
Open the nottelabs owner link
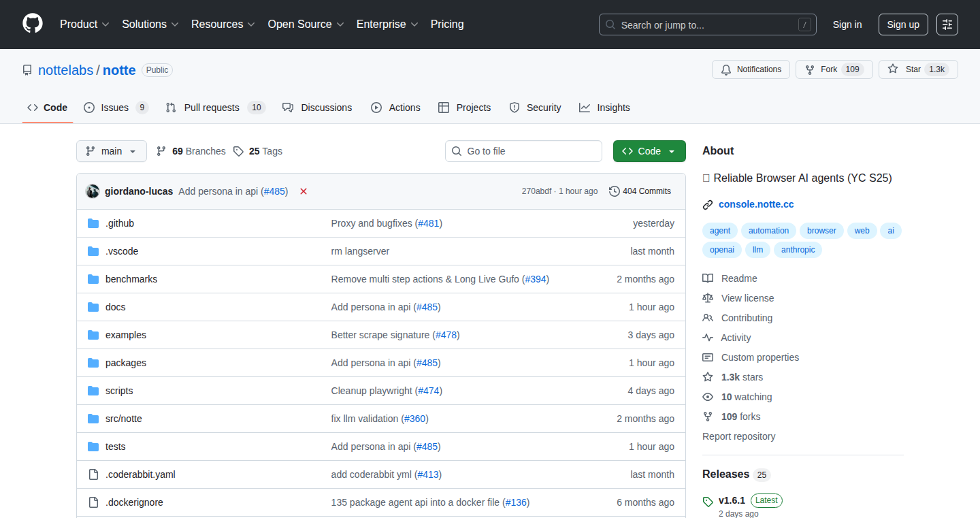click(66, 70)
